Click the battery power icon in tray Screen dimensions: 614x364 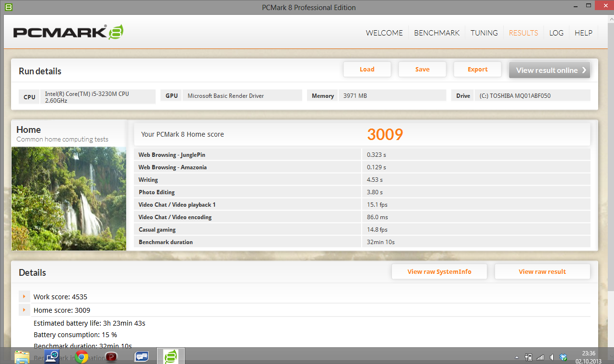pyautogui.click(x=529, y=357)
